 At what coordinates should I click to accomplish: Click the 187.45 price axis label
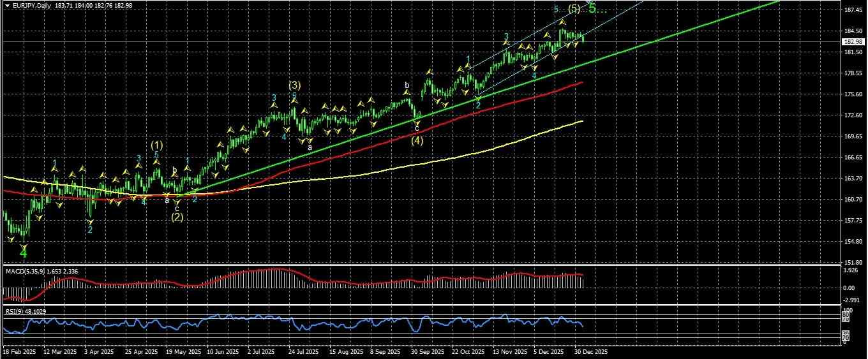[x=853, y=10]
